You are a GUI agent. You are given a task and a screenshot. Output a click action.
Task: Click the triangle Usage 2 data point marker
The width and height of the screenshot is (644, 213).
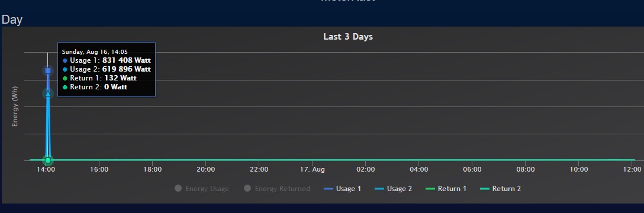[x=48, y=95]
